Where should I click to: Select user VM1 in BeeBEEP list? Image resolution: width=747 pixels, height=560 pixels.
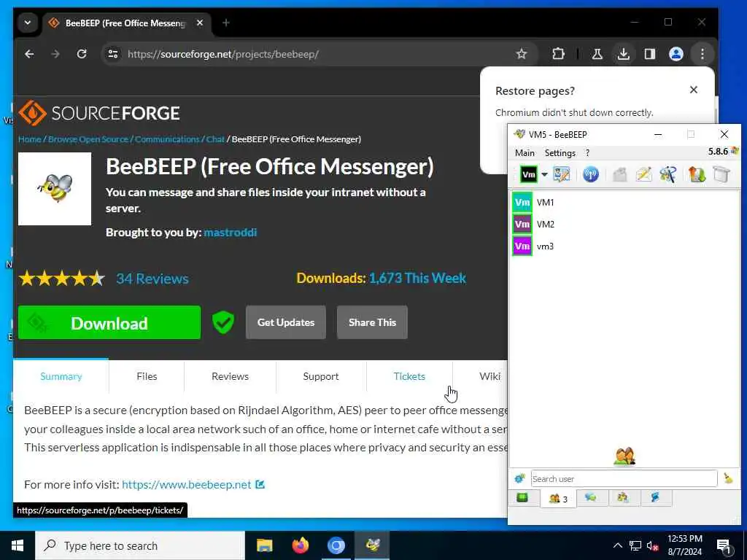624,203
